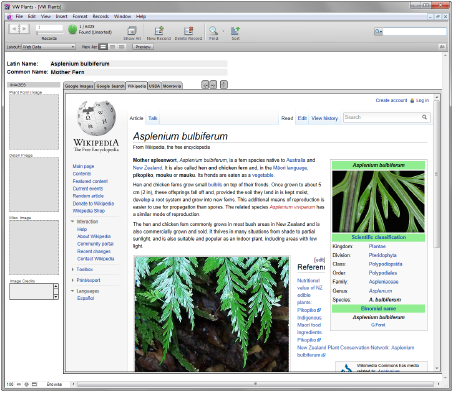Click the Image Credits field down arrow

click(x=56, y=296)
